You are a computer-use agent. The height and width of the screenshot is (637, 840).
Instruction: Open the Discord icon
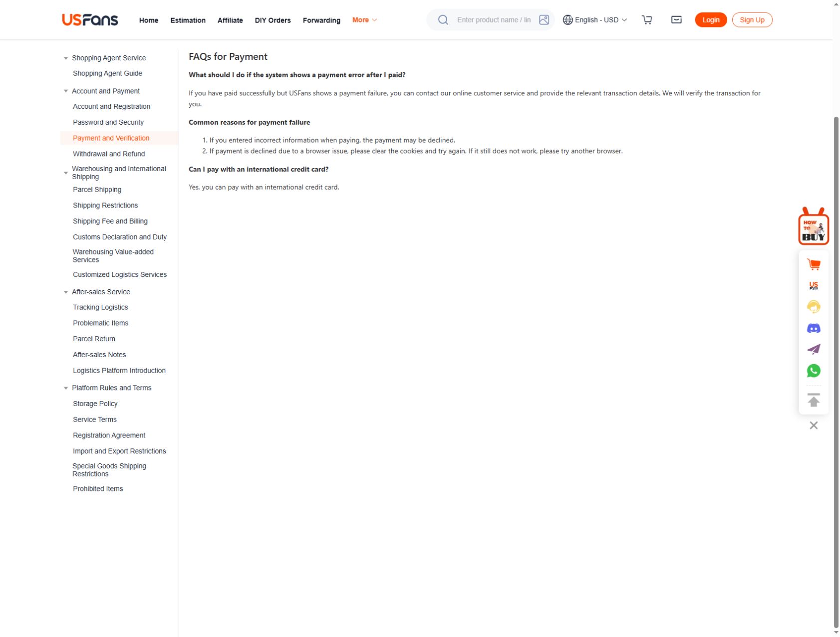pos(814,328)
